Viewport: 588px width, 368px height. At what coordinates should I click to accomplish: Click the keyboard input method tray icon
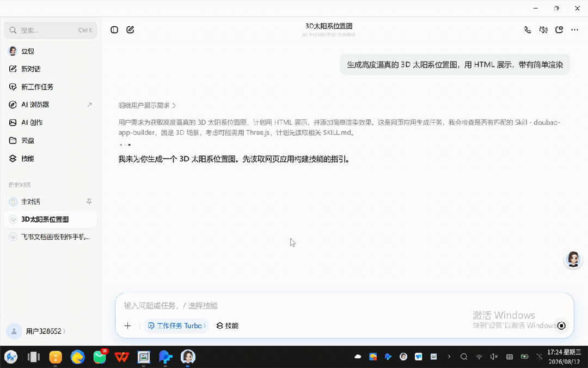coord(509,357)
